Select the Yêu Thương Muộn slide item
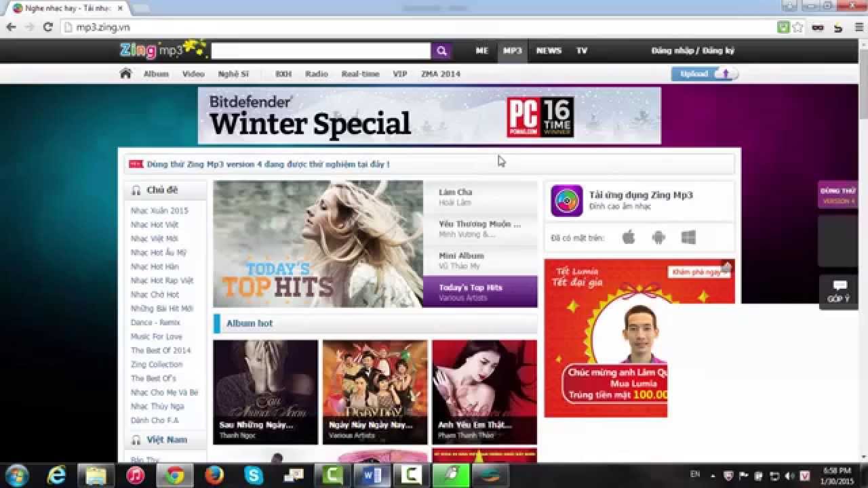 coord(480,228)
